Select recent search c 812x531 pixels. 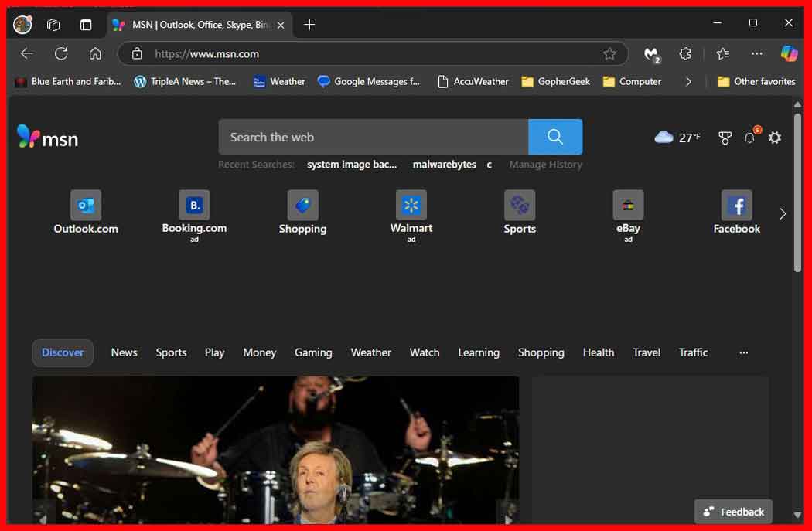489,165
